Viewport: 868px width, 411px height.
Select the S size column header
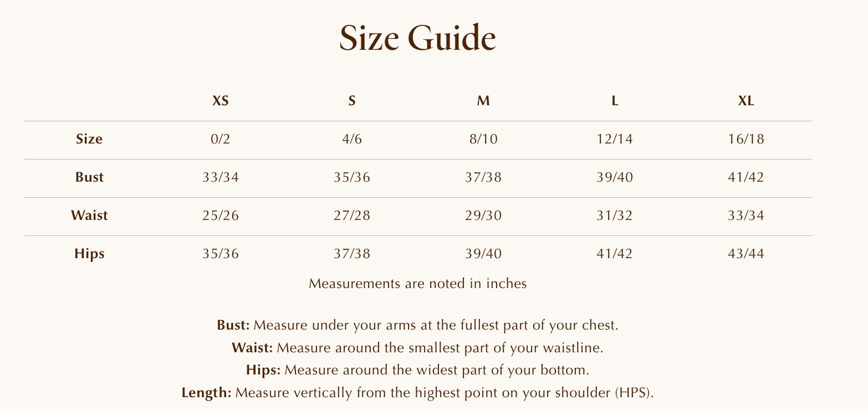(x=352, y=101)
